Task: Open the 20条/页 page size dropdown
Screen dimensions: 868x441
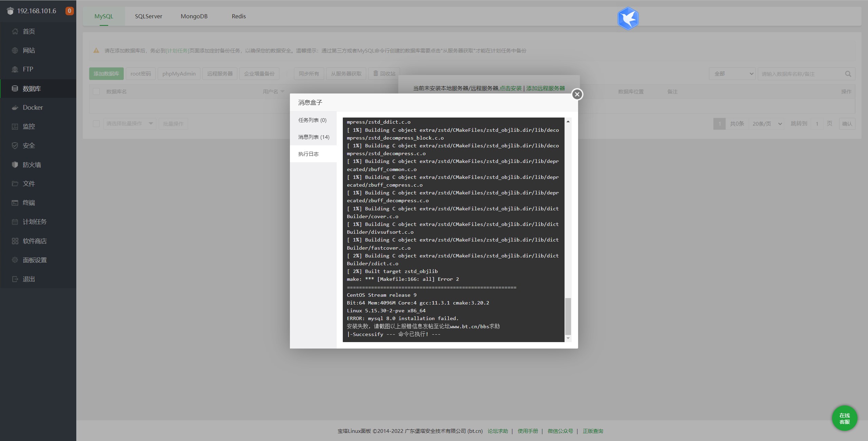Action: (x=767, y=124)
